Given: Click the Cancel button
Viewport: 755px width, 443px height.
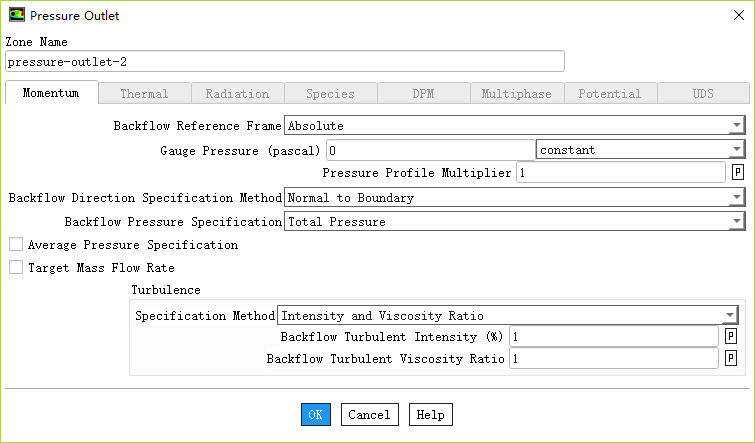Looking at the screenshot, I should (x=369, y=414).
